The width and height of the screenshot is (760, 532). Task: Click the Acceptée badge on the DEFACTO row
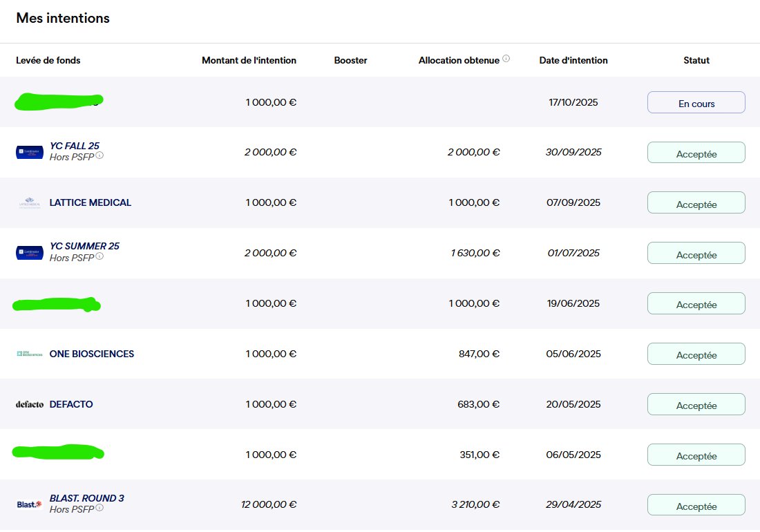coord(696,404)
